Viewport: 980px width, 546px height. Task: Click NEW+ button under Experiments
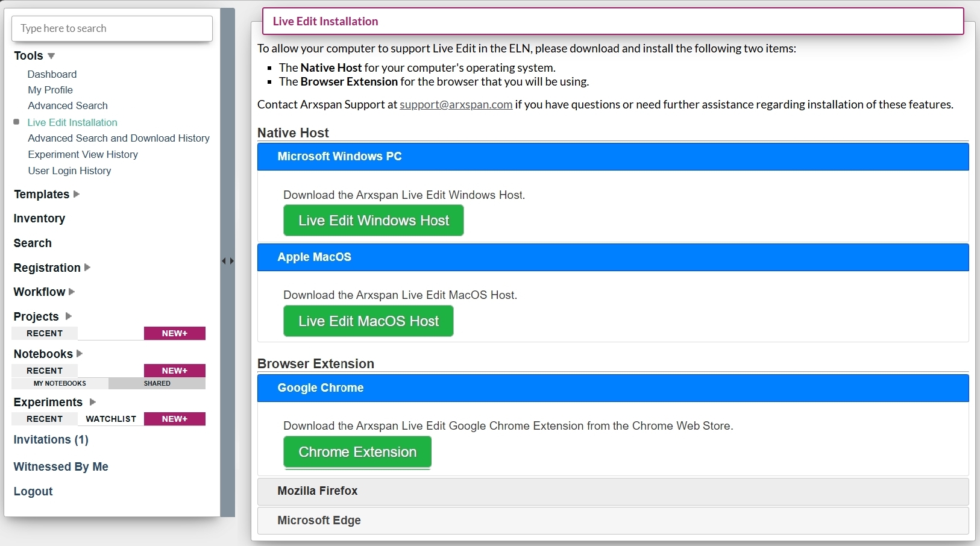174,419
